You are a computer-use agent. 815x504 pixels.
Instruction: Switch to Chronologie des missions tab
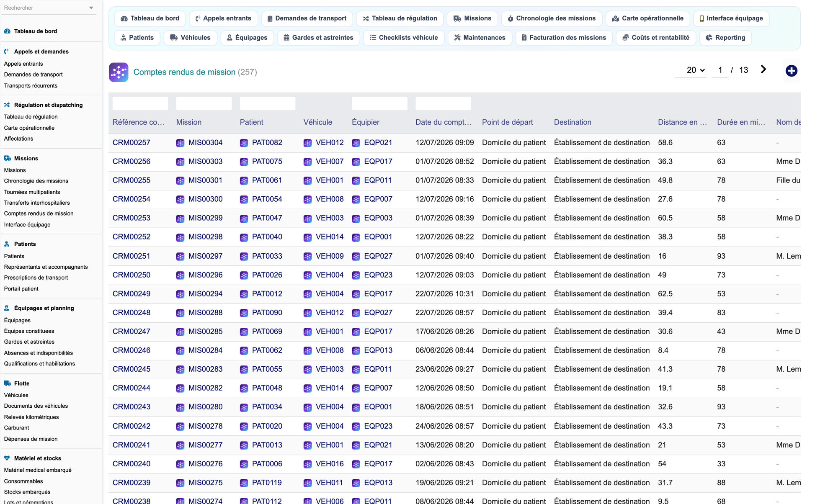pos(552,18)
